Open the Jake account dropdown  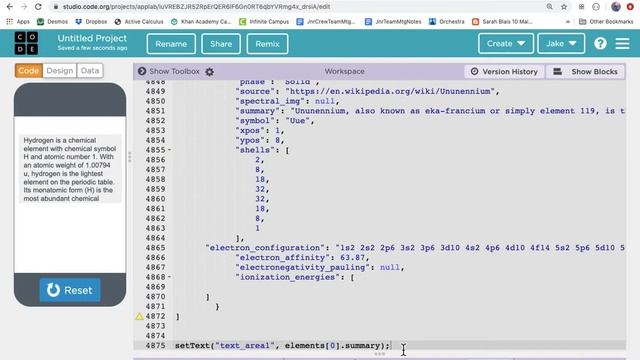click(x=561, y=43)
